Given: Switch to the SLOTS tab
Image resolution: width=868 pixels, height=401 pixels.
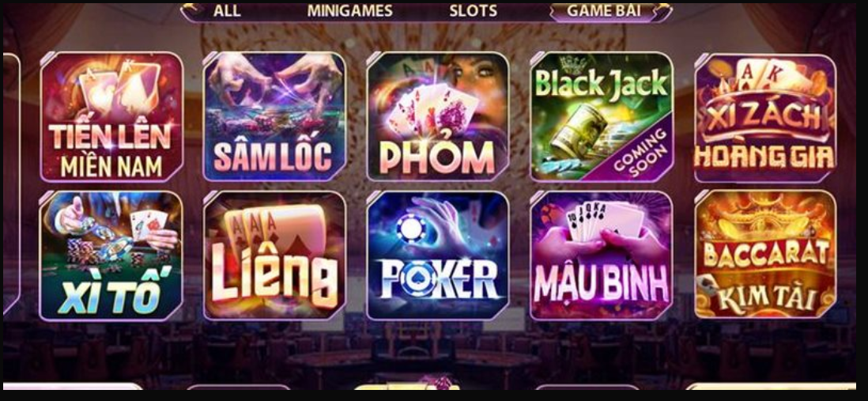Looking at the screenshot, I should tap(474, 10).
